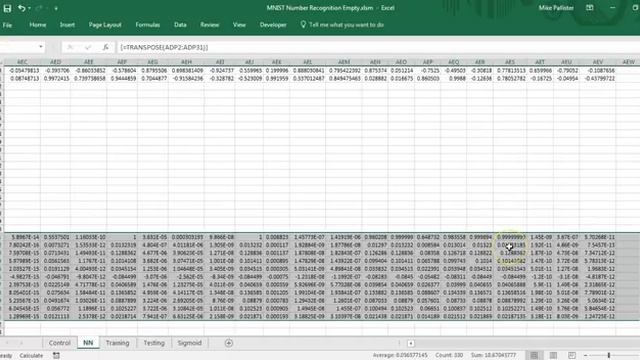The width and height of the screenshot is (640, 360).
Task: Switch to the Insert ribbon tab
Action: (x=67, y=25)
